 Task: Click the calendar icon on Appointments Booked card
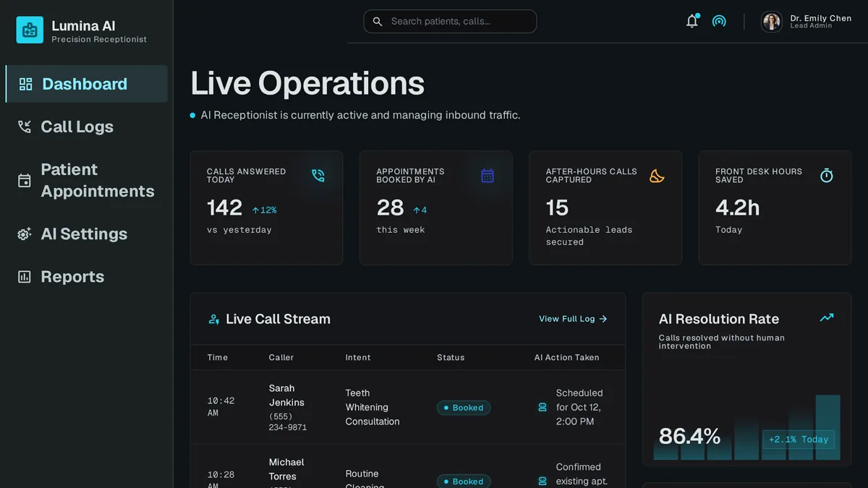click(488, 176)
